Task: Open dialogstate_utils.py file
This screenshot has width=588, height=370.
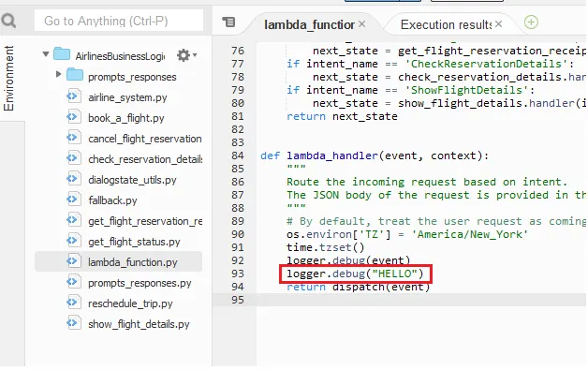Action: [132, 180]
